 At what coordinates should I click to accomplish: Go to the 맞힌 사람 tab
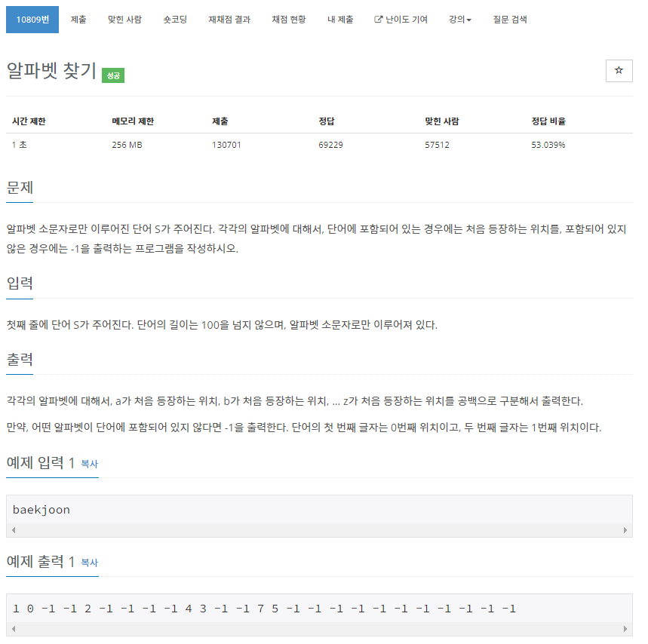[x=124, y=20]
